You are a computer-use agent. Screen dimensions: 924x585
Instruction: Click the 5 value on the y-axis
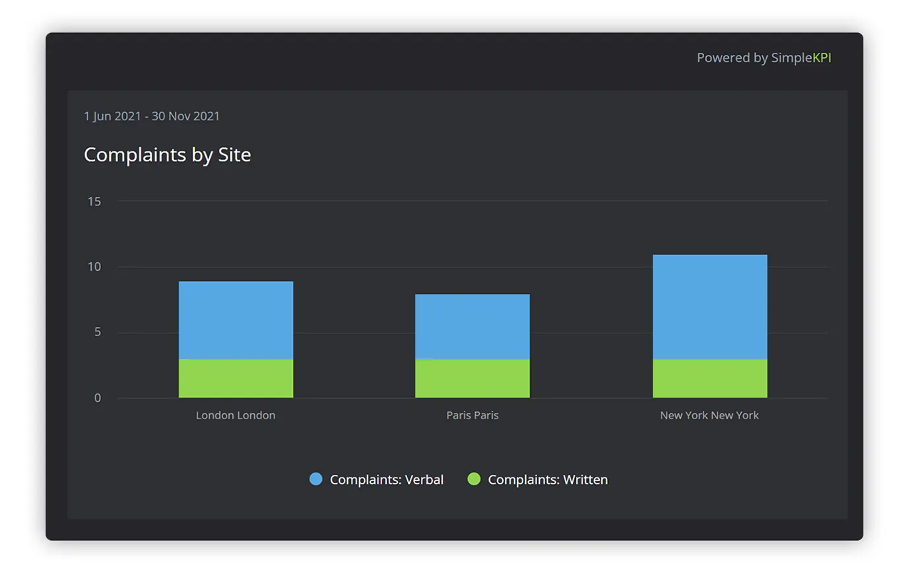click(x=98, y=332)
